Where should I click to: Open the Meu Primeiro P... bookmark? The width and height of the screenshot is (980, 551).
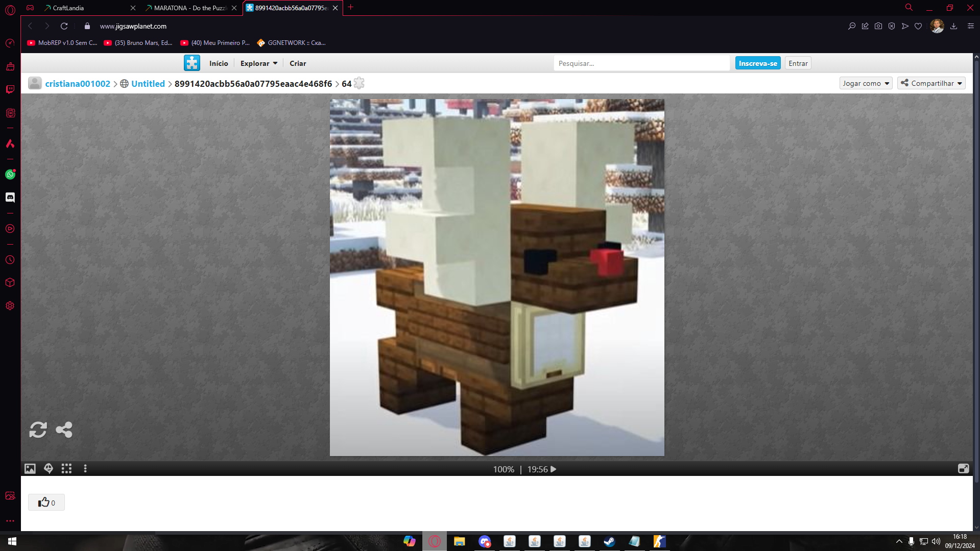coord(215,43)
